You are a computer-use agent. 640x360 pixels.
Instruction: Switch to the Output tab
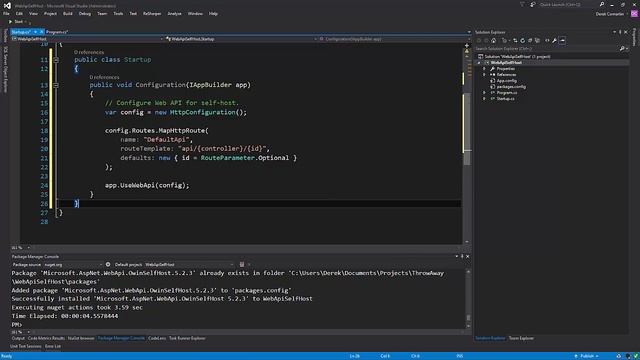point(18,338)
